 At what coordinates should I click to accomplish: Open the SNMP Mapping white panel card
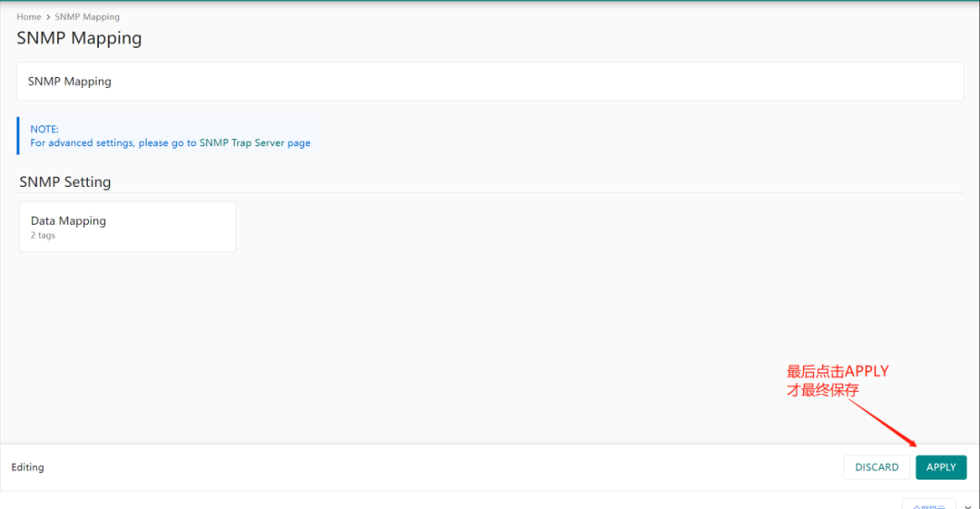tap(490, 82)
